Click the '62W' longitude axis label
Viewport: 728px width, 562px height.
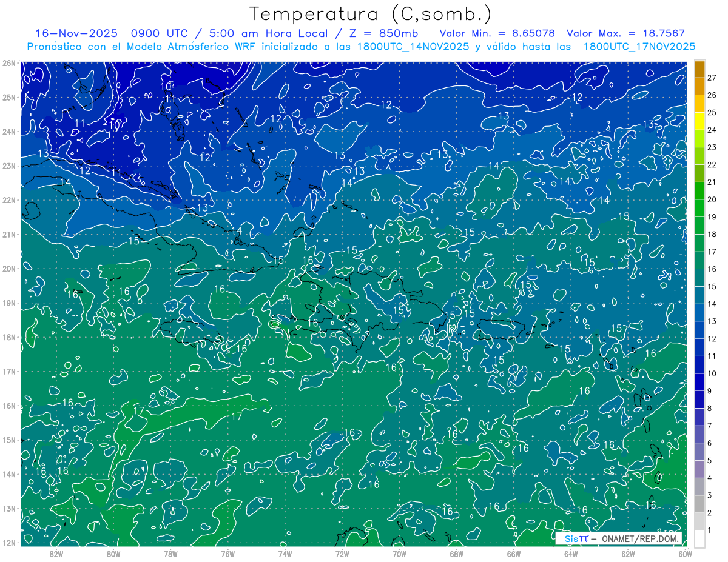point(628,554)
